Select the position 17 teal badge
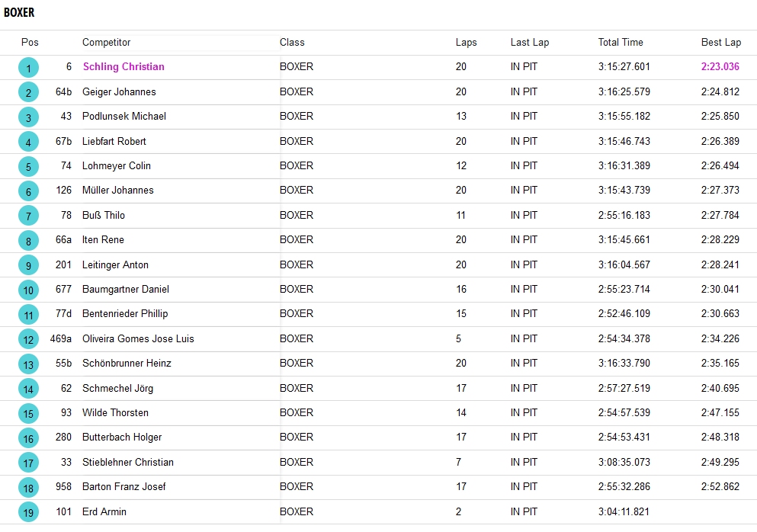Image resolution: width=757 pixels, height=532 pixels. pos(28,463)
